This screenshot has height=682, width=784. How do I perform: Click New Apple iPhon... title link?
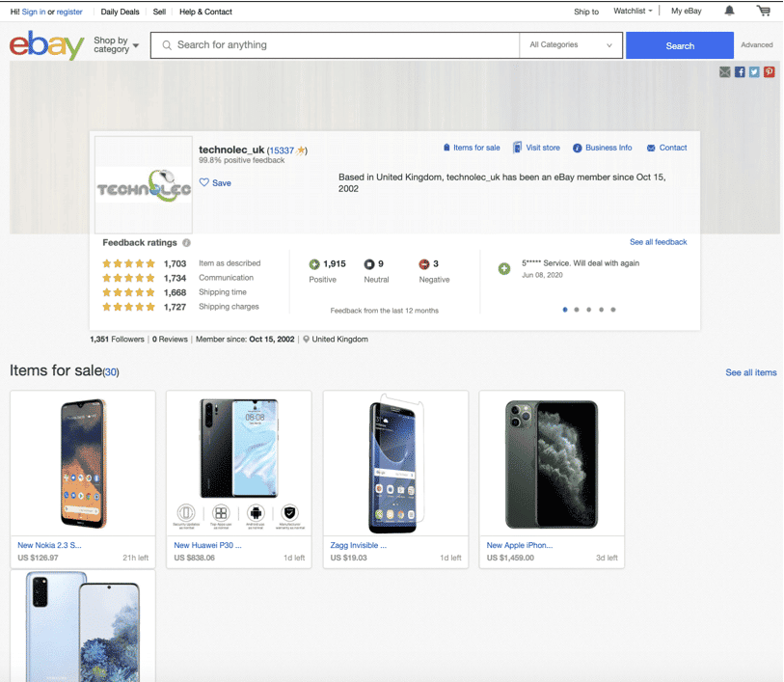(x=520, y=545)
